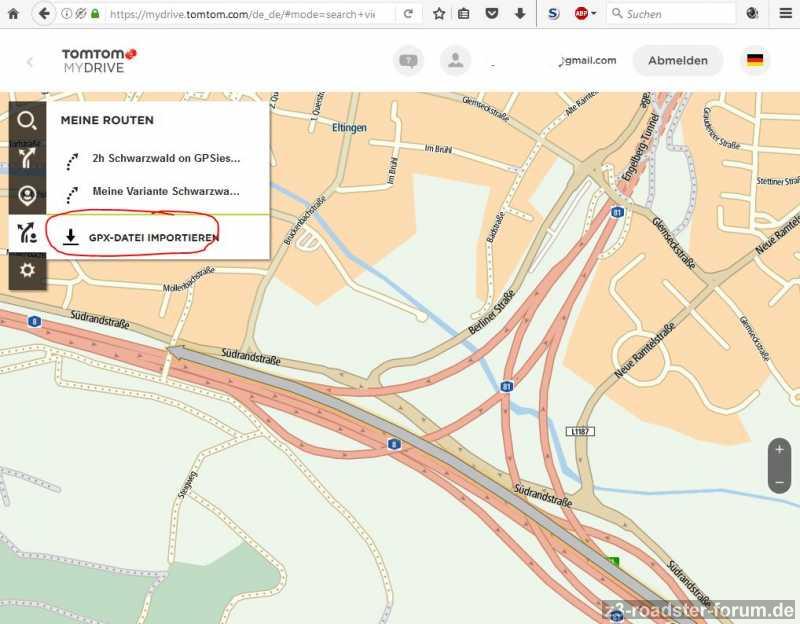The image size is (800, 624).
Task: Click the TomTom MyDrive logo
Action: click(x=98, y=60)
